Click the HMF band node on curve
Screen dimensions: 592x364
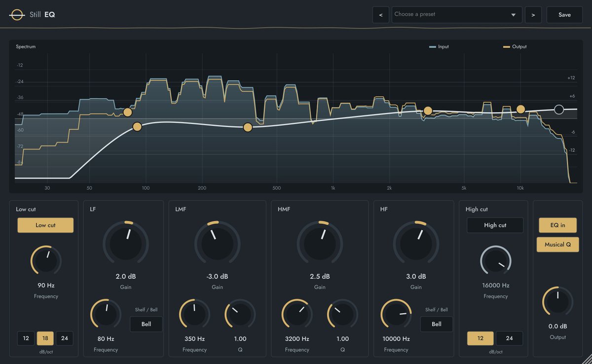click(x=428, y=111)
